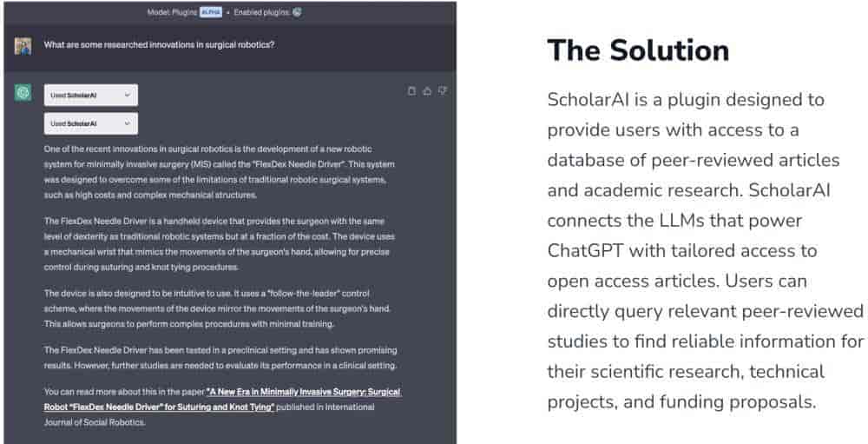
Task: Copy the ChatGPT response with the clipboard icon
Action: [x=412, y=91]
